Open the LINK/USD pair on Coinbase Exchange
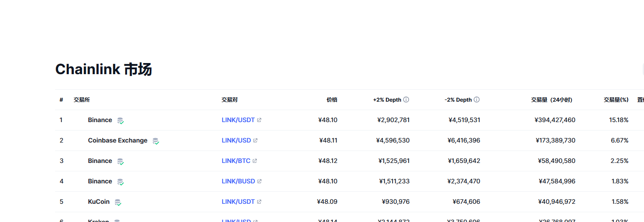This screenshot has height=222, width=644. tap(236, 140)
